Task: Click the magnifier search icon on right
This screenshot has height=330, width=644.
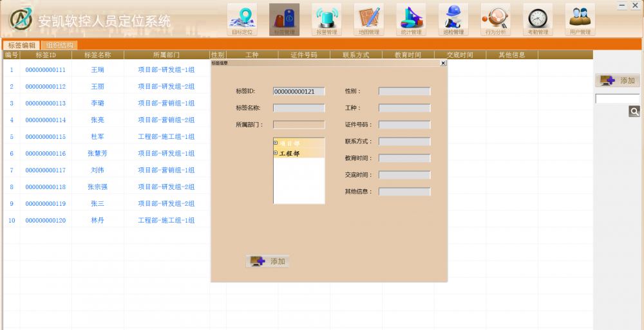Action: [x=634, y=112]
